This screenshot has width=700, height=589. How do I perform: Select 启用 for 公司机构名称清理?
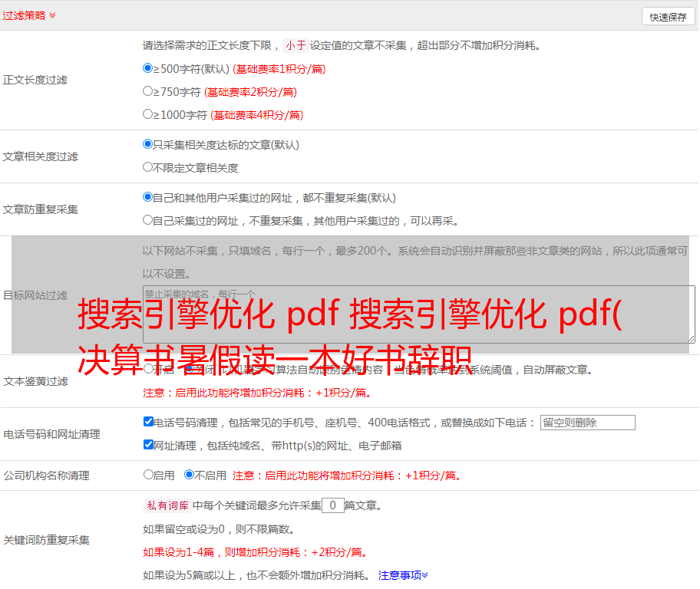pos(148,475)
